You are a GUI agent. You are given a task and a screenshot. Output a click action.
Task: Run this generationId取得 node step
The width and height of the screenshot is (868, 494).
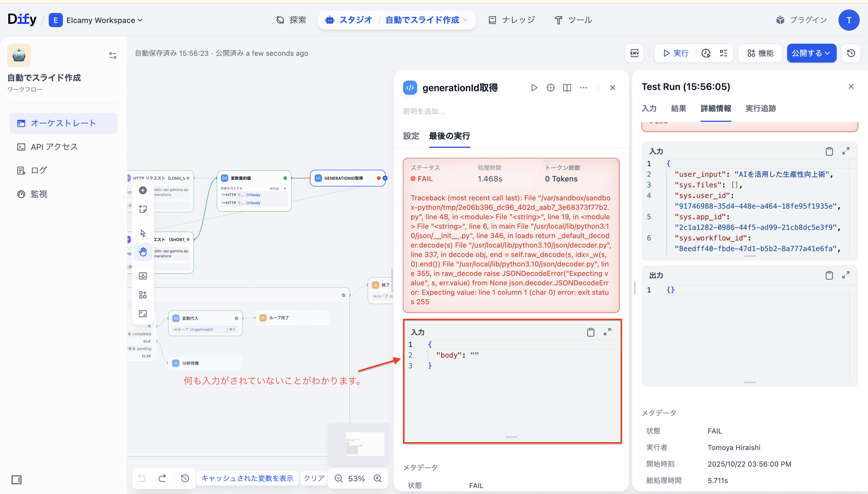[534, 88]
